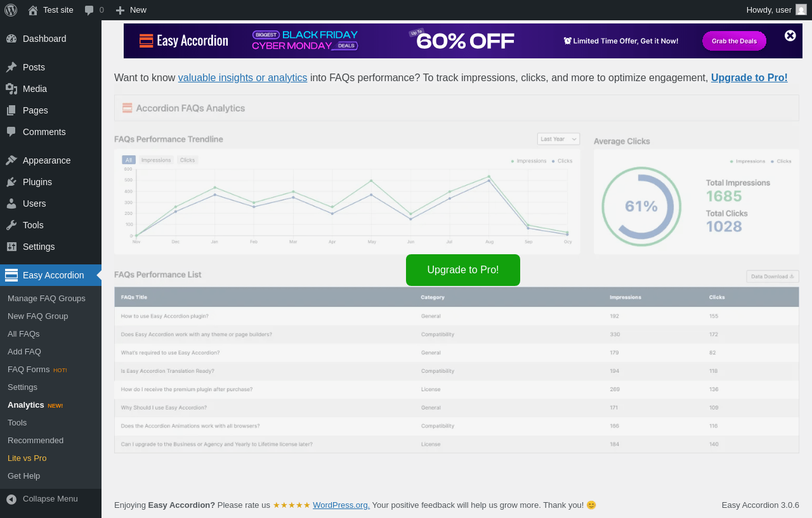This screenshot has height=518, width=812.
Task: Open the New content dropdown
Action: 131,10
